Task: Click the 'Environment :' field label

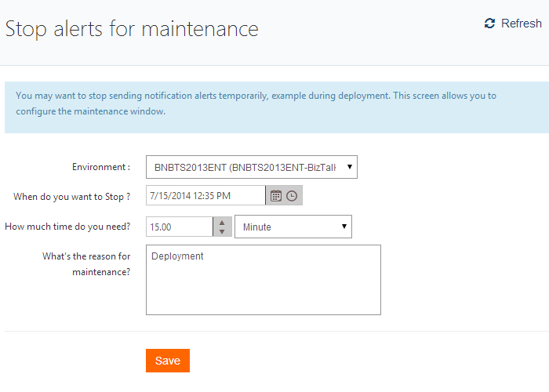Action: pos(101,167)
